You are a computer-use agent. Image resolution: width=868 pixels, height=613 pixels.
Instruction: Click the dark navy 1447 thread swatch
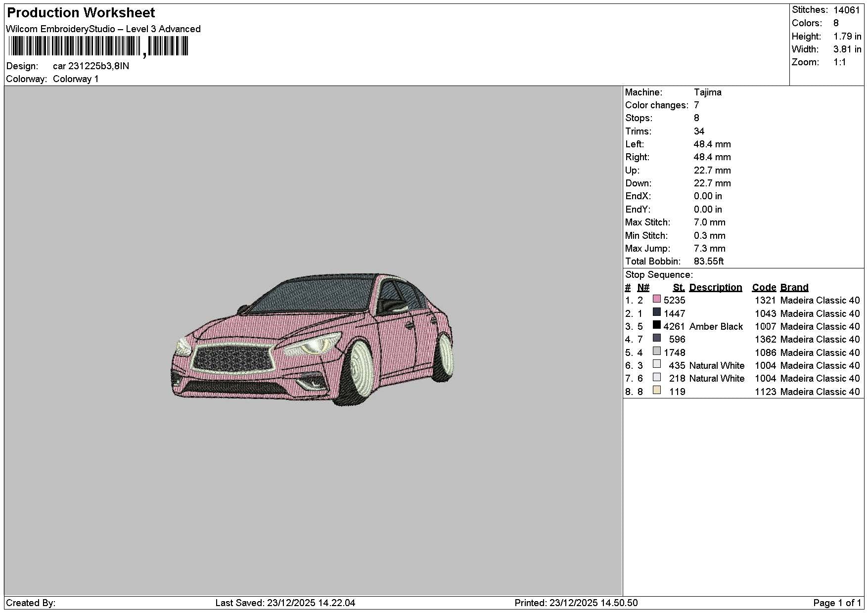(x=656, y=312)
